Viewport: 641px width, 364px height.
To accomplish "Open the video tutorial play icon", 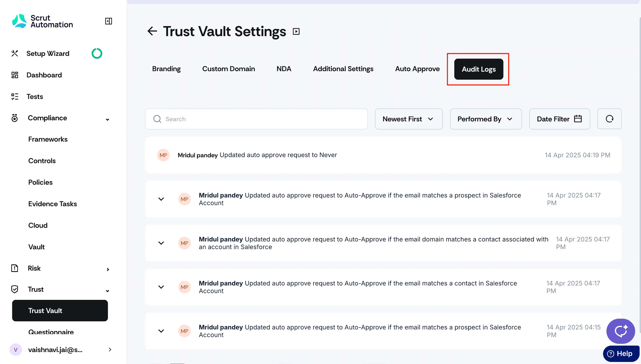I will pos(296,32).
